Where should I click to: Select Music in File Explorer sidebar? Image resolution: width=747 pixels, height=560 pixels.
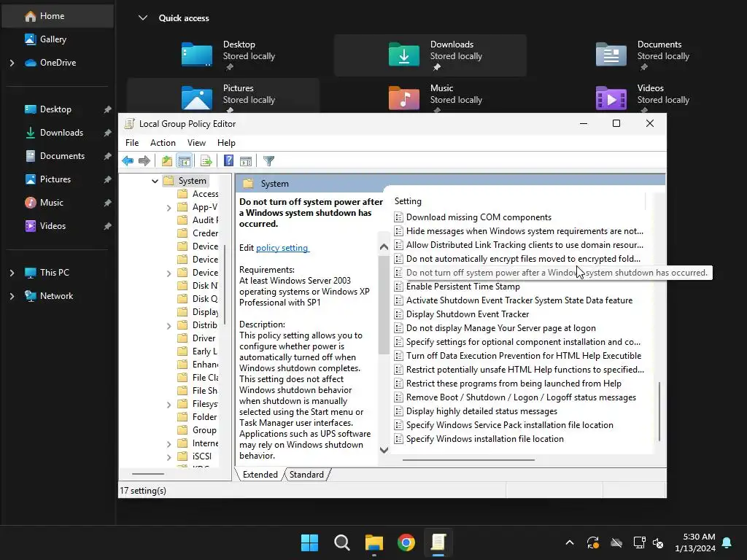point(52,203)
